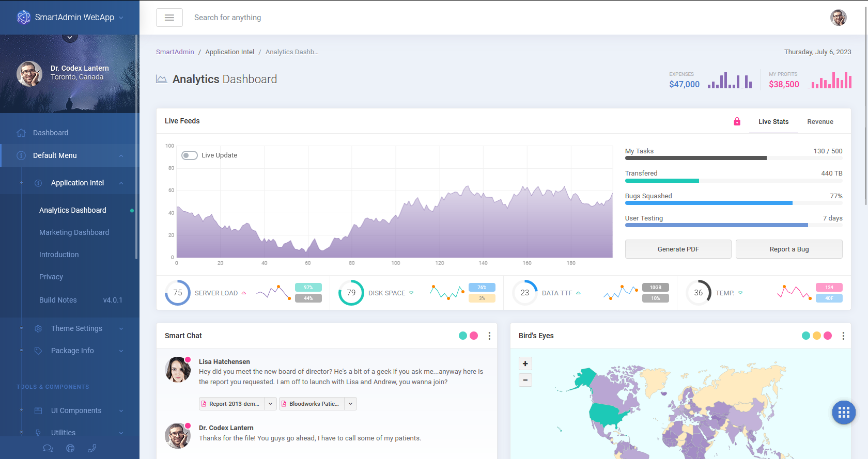Click the Temp 36 gauge
This screenshot has height=459, width=868.
coord(699,293)
